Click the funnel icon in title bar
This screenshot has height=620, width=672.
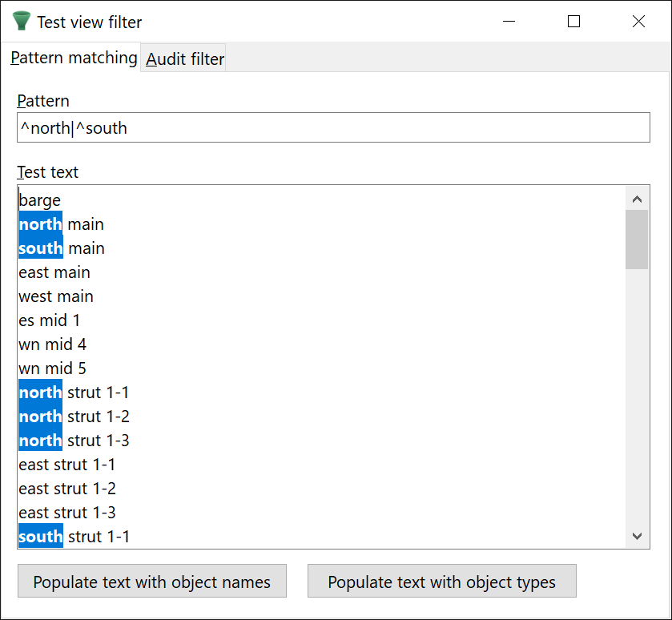pos(22,22)
